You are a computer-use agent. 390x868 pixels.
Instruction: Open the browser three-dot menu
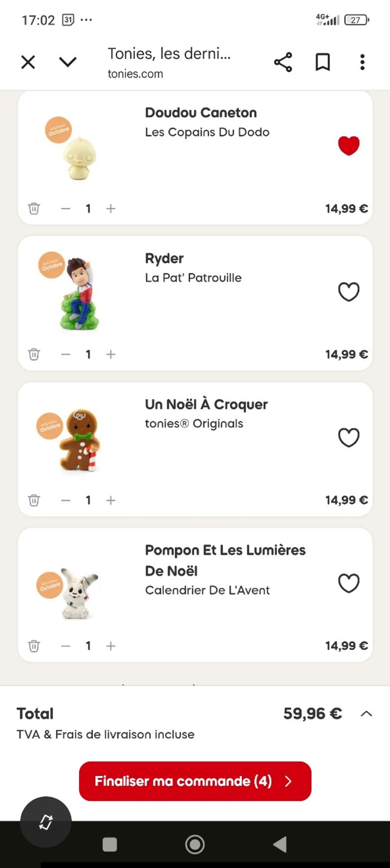click(362, 62)
